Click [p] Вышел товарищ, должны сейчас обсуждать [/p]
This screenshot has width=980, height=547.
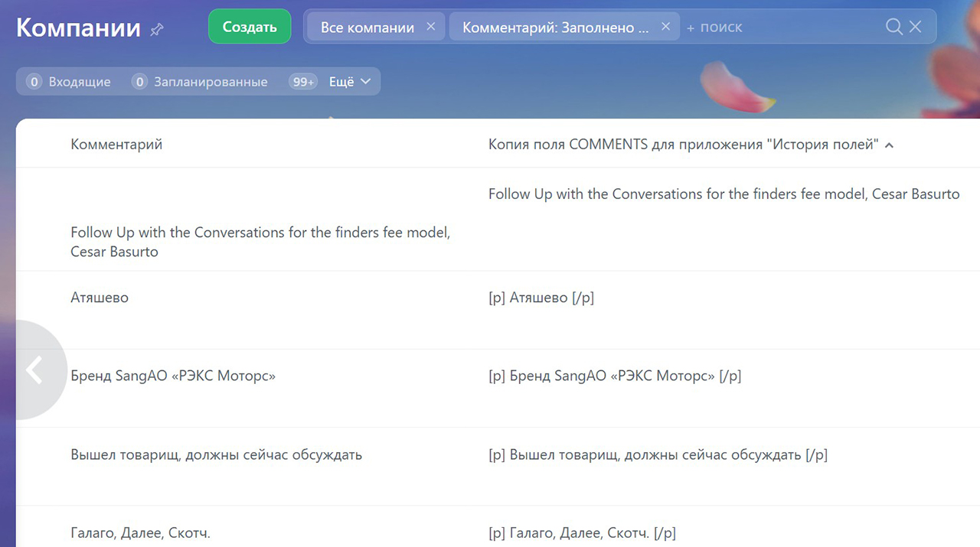pyautogui.click(x=658, y=454)
